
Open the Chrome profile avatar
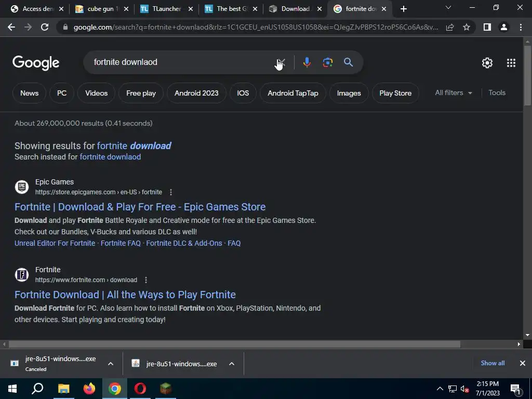coord(504,27)
